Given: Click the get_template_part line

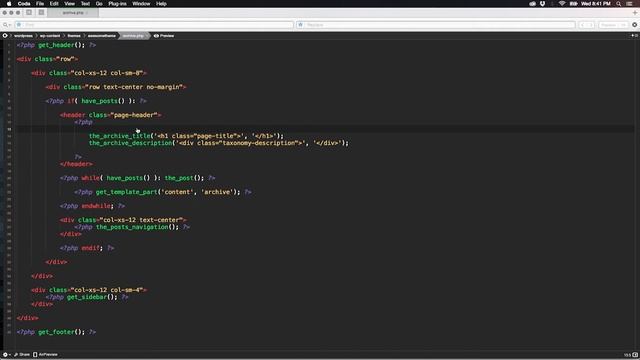Looking at the screenshot, I should click(163, 192).
